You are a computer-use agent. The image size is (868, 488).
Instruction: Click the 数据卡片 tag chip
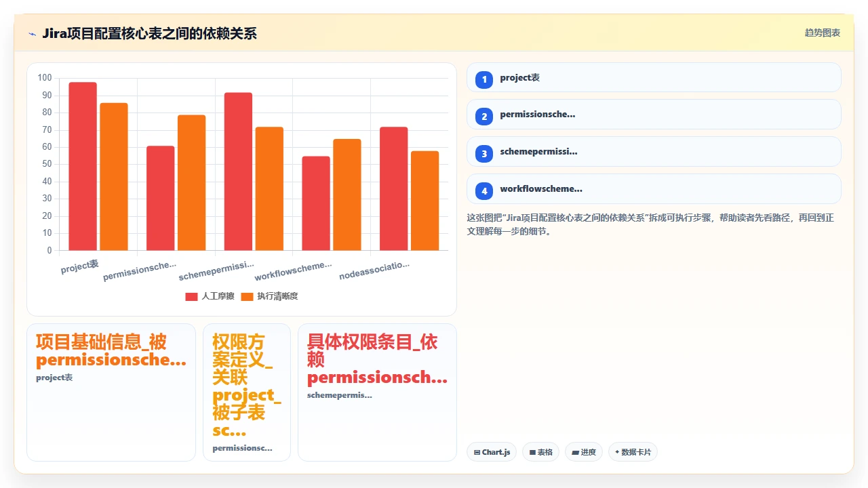pyautogui.click(x=633, y=452)
